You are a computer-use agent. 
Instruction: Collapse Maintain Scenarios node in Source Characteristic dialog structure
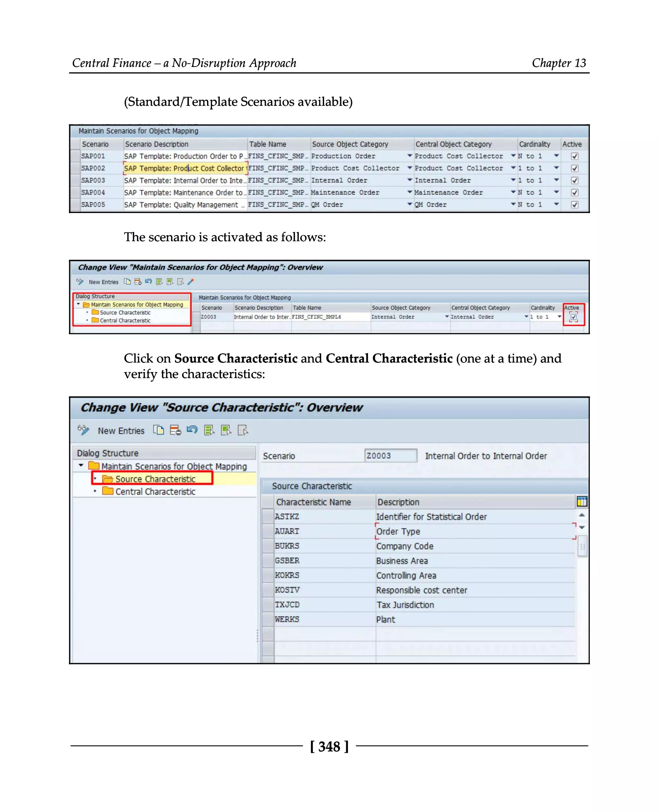pyautogui.click(x=81, y=465)
